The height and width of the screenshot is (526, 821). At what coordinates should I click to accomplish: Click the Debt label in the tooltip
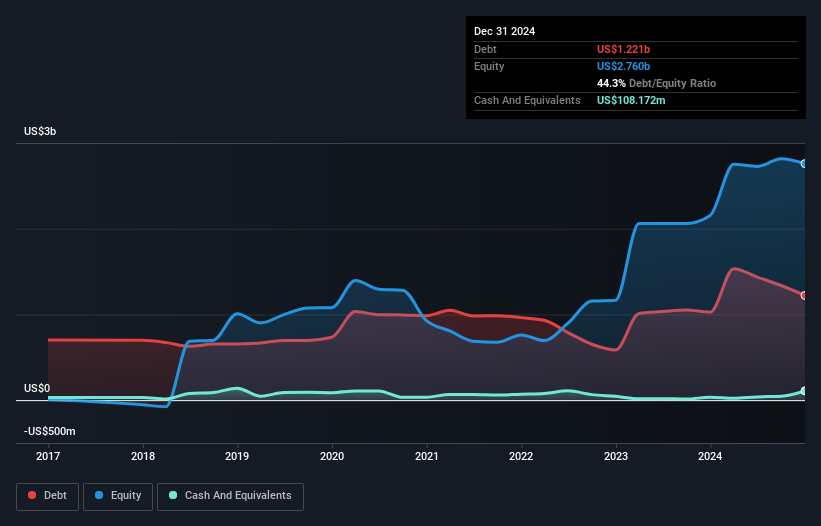pyautogui.click(x=485, y=49)
